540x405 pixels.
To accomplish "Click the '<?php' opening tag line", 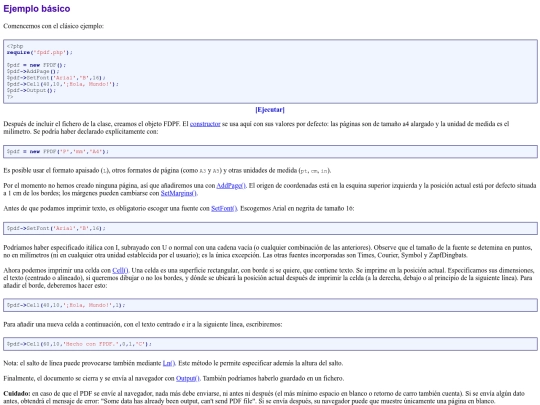I will [15, 46].
